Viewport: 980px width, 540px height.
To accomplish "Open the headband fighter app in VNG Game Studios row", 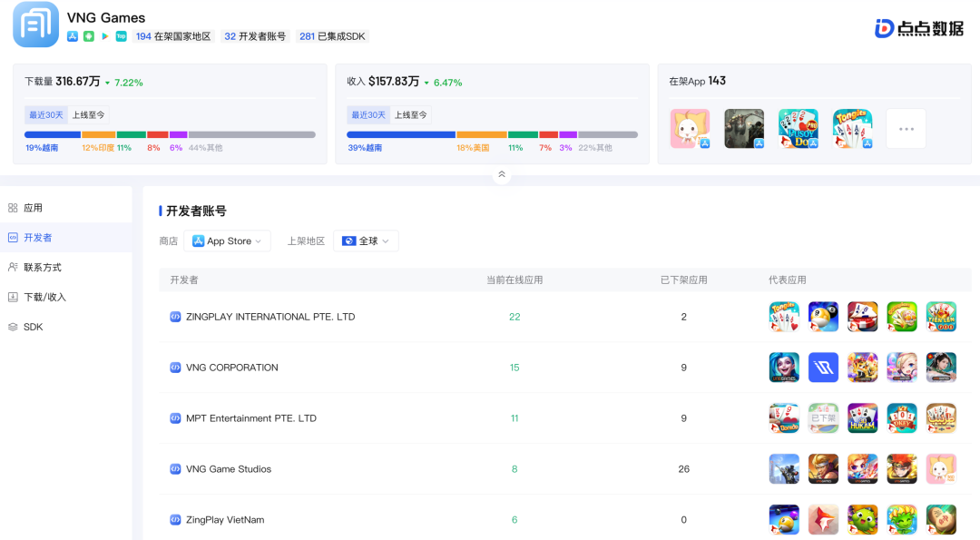I will click(823, 468).
